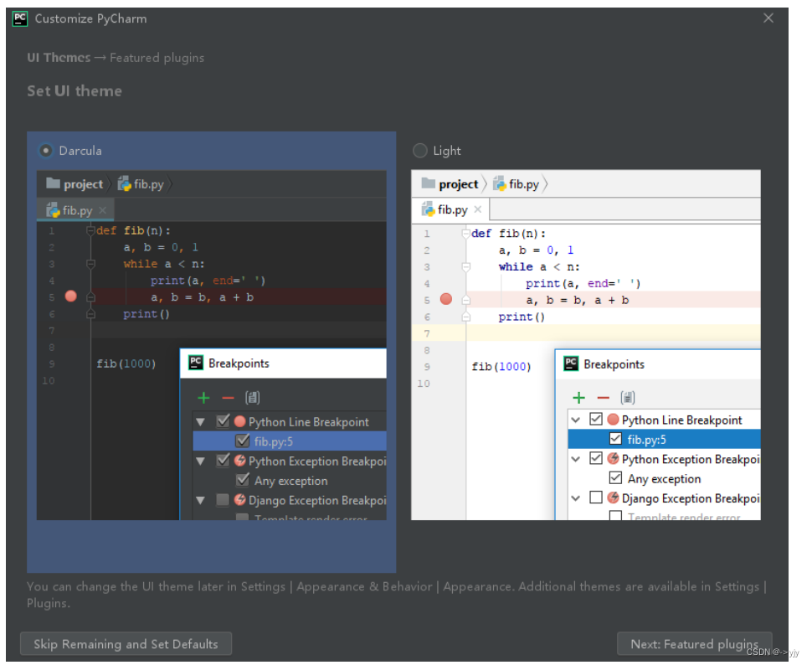Toggle Python Line Breakpoint checkbox in Light preview

pyautogui.click(x=596, y=419)
